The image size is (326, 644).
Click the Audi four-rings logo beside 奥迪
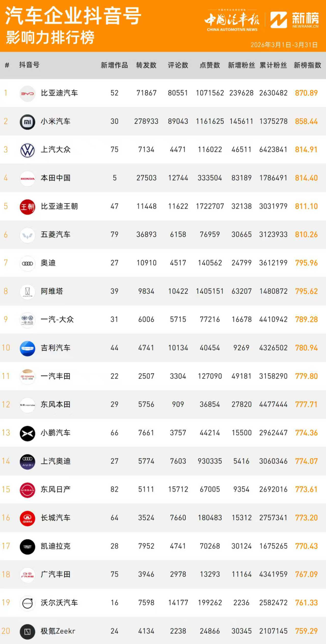tap(27, 263)
